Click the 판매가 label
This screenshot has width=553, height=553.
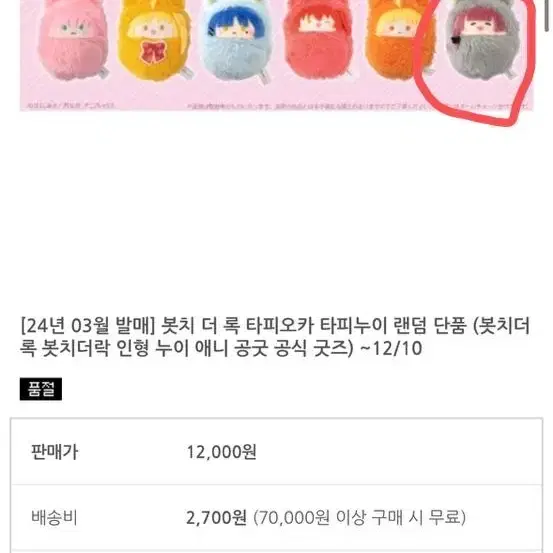pyautogui.click(x=55, y=452)
